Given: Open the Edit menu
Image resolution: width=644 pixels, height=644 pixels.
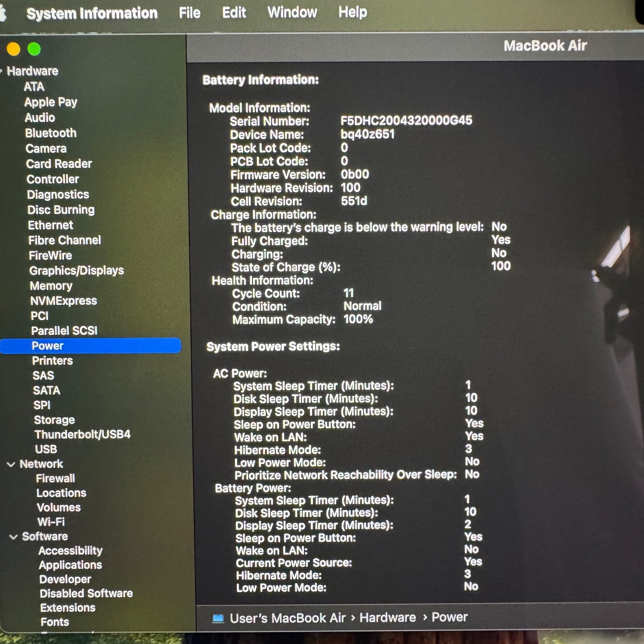Looking at the screenshot, I should [234, 13].
